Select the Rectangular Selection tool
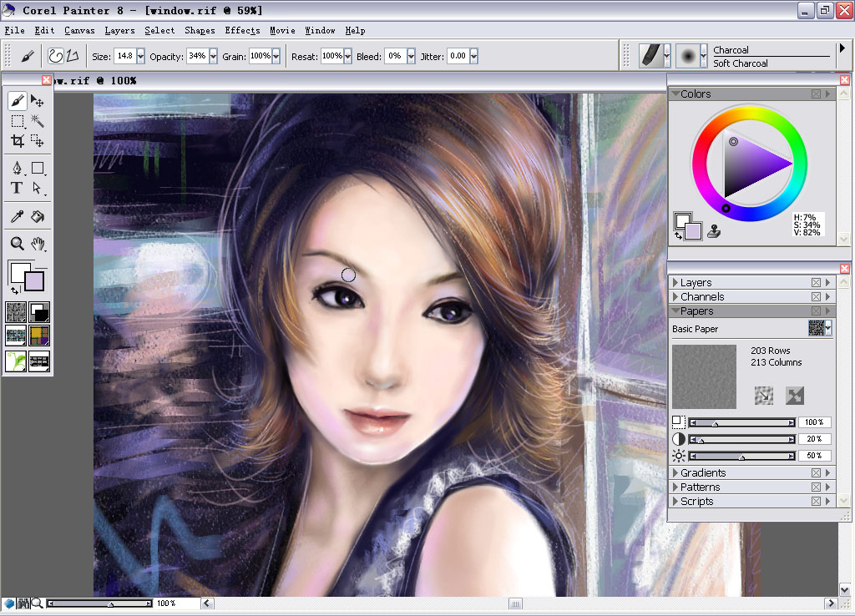855x616 pixels. (17, 121)
